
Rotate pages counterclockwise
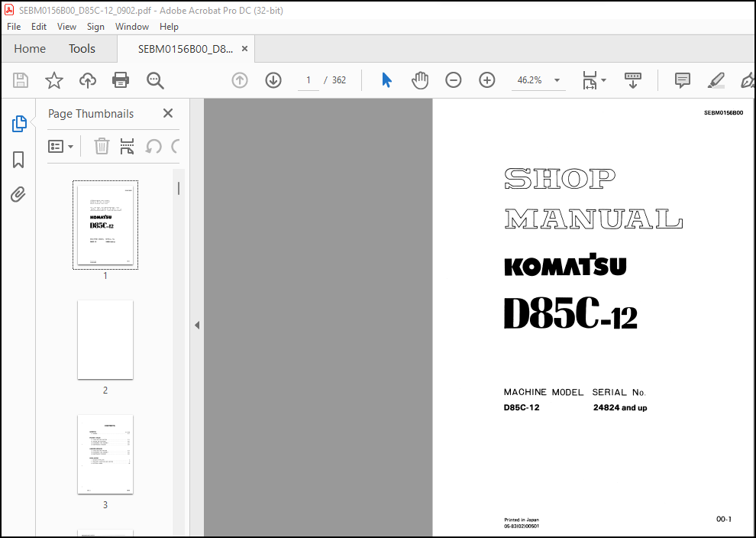coord(153,146)
